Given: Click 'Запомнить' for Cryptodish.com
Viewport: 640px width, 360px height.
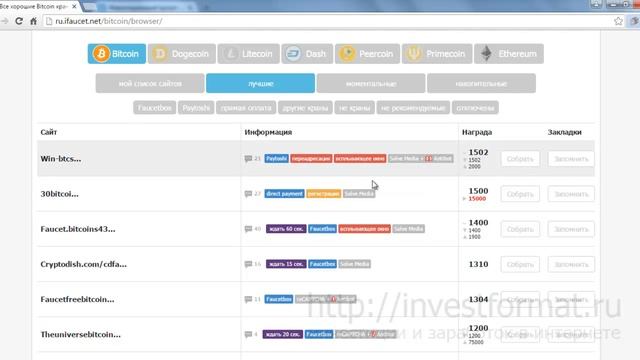Looking at the screenshot, I should point(571,264).
